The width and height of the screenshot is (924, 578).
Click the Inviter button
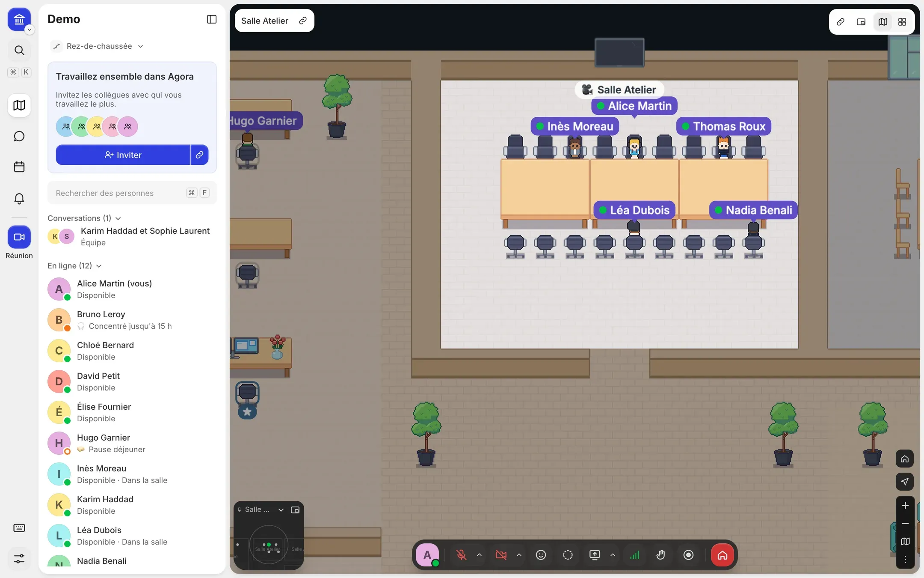123,155
